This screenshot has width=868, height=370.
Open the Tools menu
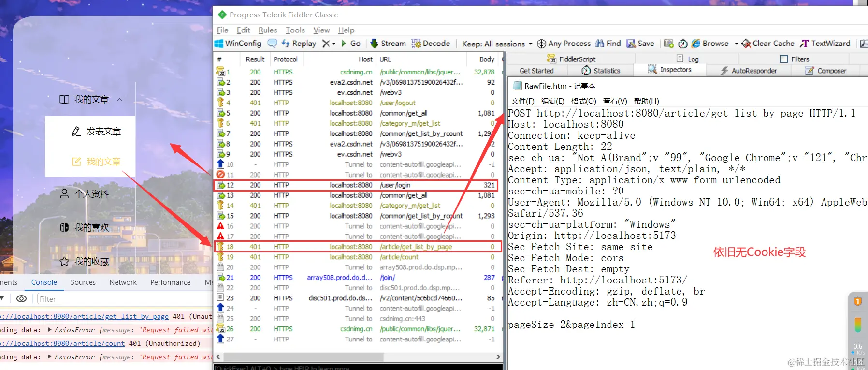(x=295, y=30)
